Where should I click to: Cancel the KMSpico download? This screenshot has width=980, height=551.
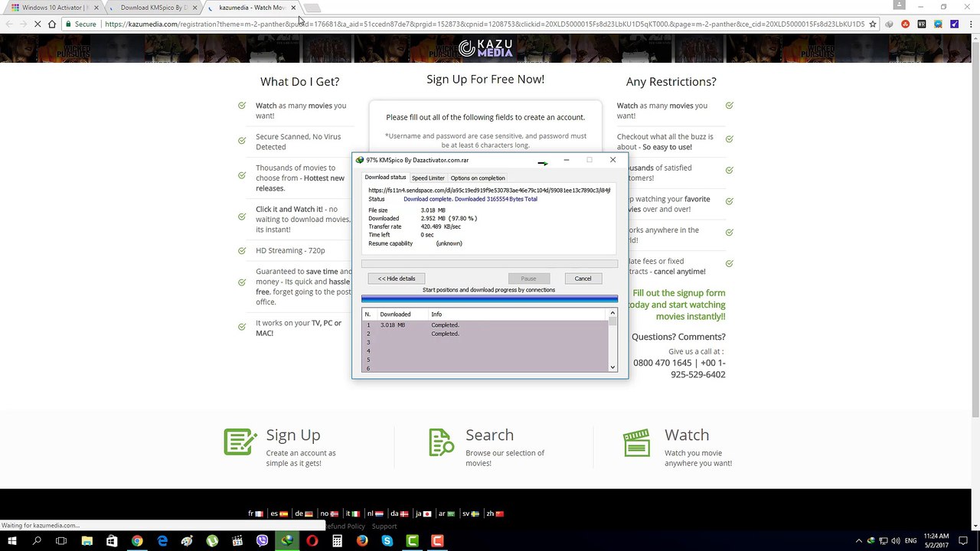point(583,279)
